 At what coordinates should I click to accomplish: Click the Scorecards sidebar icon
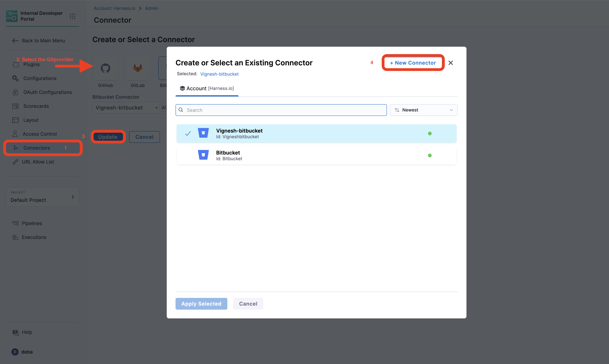15,106
